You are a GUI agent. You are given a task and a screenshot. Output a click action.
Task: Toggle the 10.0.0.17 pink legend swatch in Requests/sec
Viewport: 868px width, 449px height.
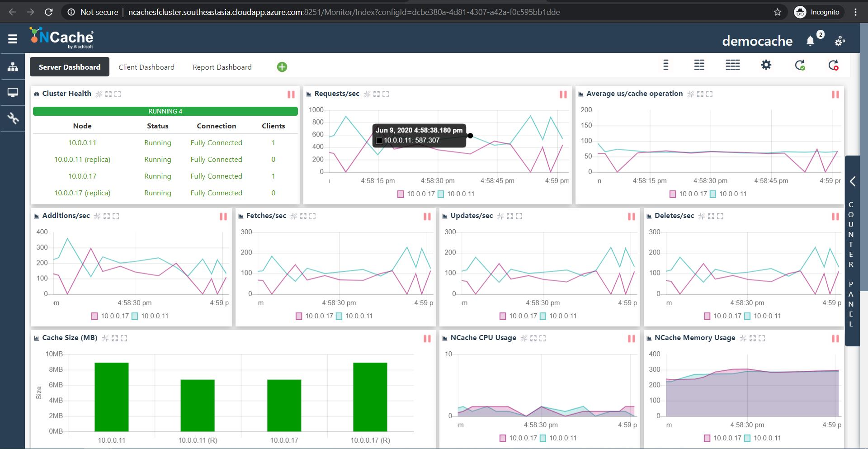coord(401,194)
